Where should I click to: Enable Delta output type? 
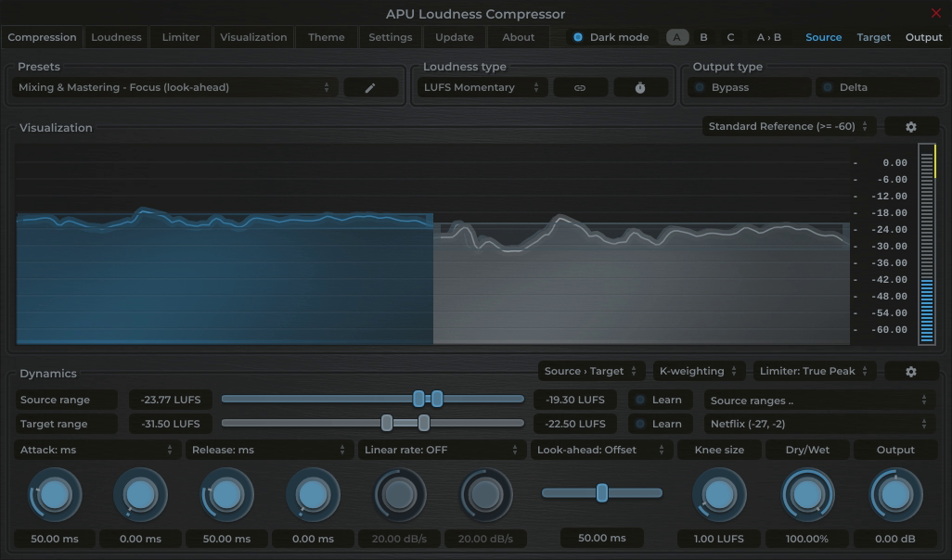pos(877,86)
